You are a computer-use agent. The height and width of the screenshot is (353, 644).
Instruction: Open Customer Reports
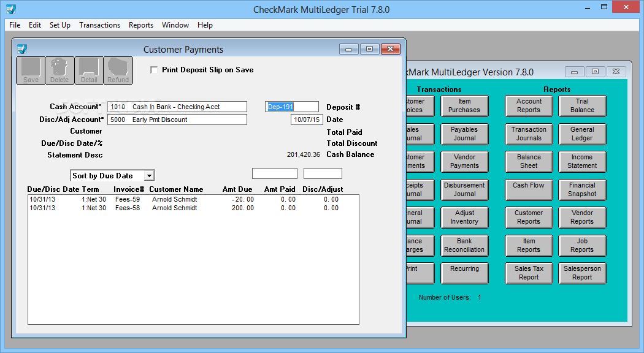[x=529, y=218]
